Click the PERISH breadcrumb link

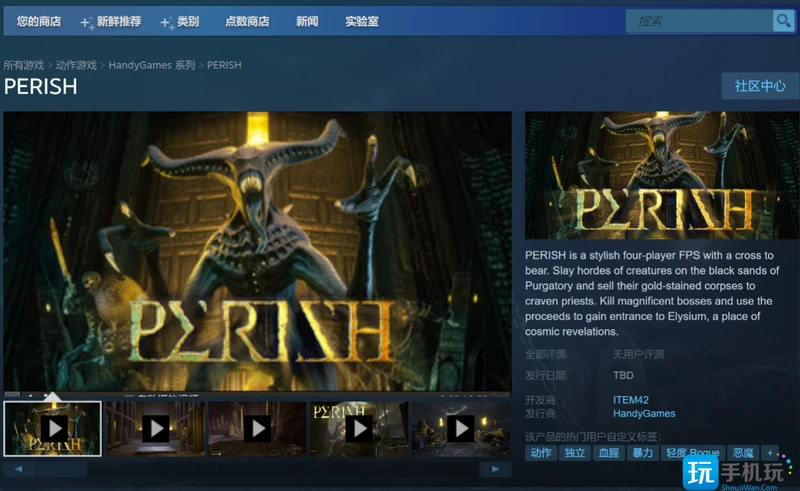pos(224,65)
